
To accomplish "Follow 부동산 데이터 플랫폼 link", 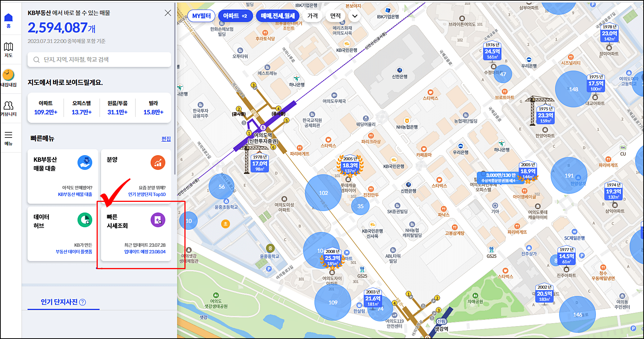I will 74,252.
